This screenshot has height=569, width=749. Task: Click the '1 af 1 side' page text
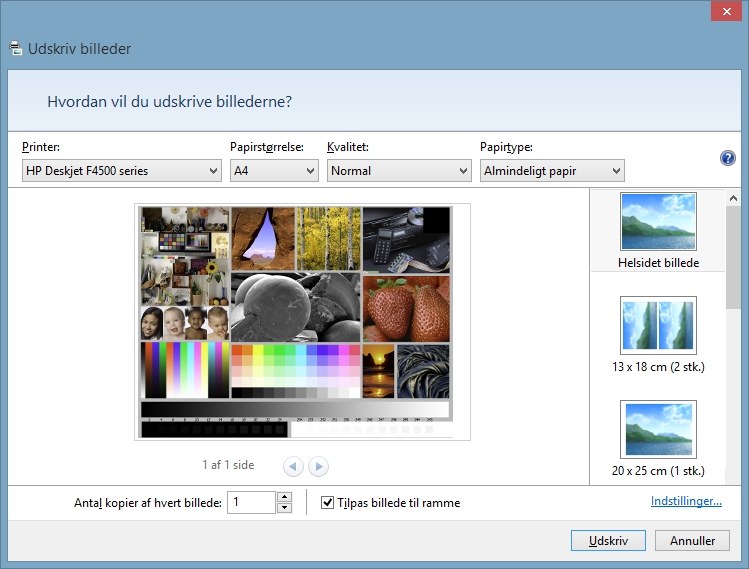[x=228, y=465]
